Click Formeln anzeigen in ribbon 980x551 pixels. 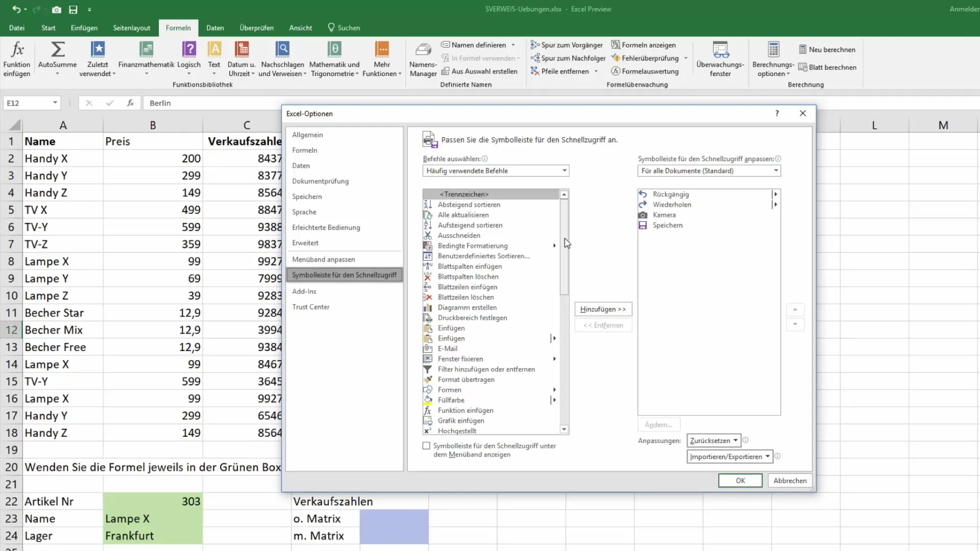tap(644, 45)
